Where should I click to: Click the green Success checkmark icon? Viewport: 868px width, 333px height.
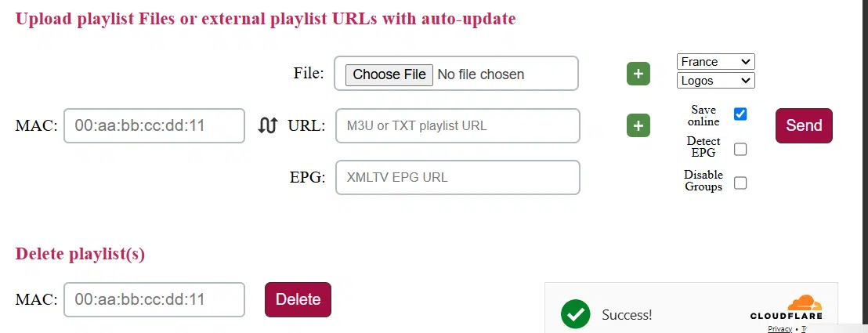pos(575,314)
